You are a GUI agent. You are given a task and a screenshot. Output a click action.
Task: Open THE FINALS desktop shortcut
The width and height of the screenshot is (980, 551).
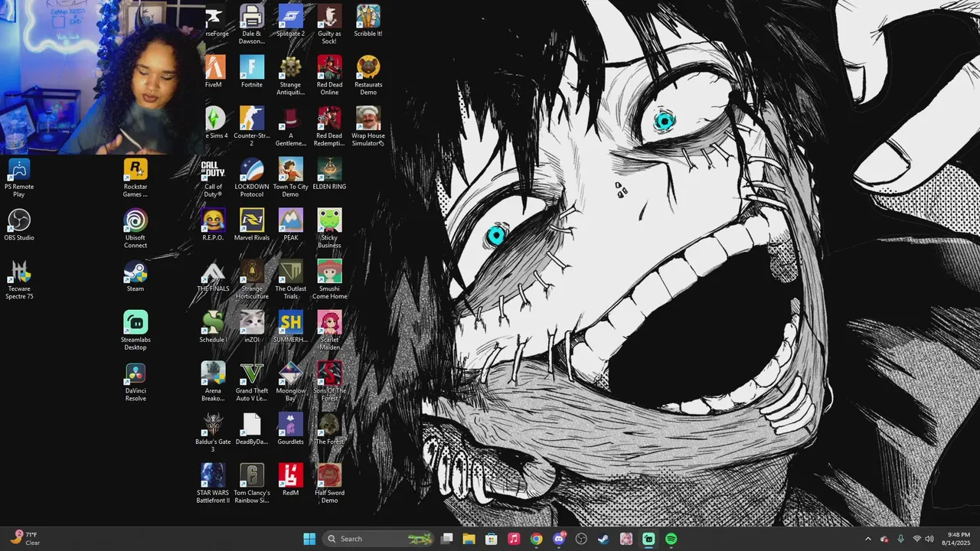[x=213, y=275]
